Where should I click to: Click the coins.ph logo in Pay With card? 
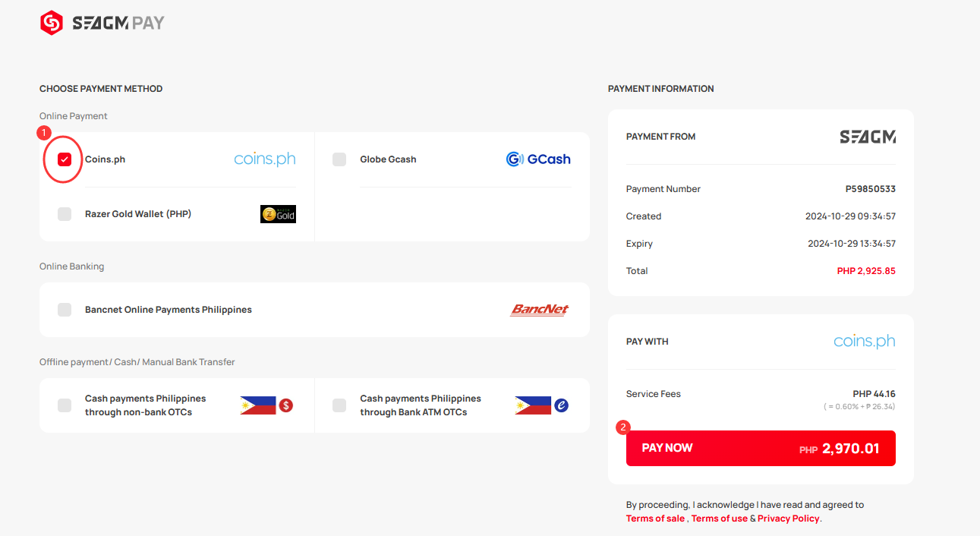[865, 341]
